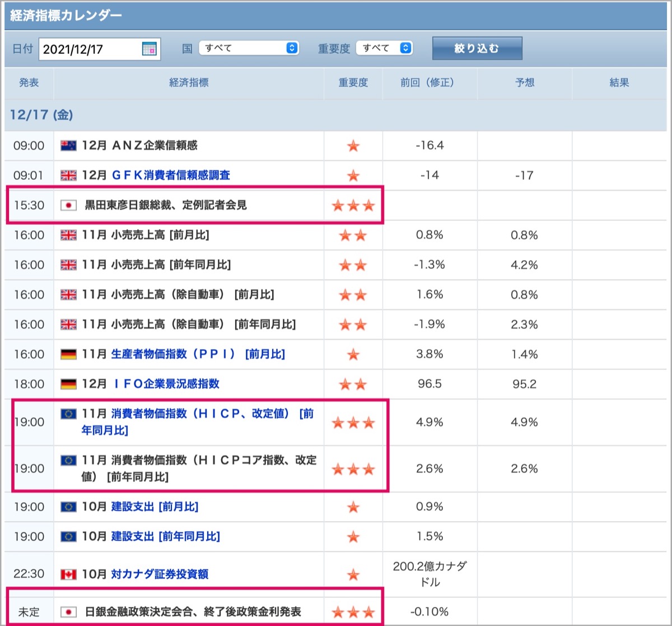Open the 生産者物価指数（PPI） link
This screenshot has height=626, width=672.
click(x=198, y=354)
